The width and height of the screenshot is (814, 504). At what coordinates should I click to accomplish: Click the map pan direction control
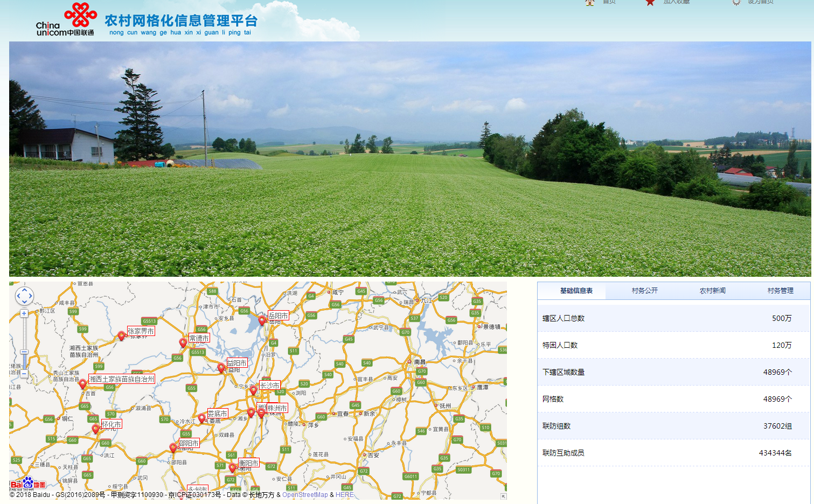tap(24, 296)
